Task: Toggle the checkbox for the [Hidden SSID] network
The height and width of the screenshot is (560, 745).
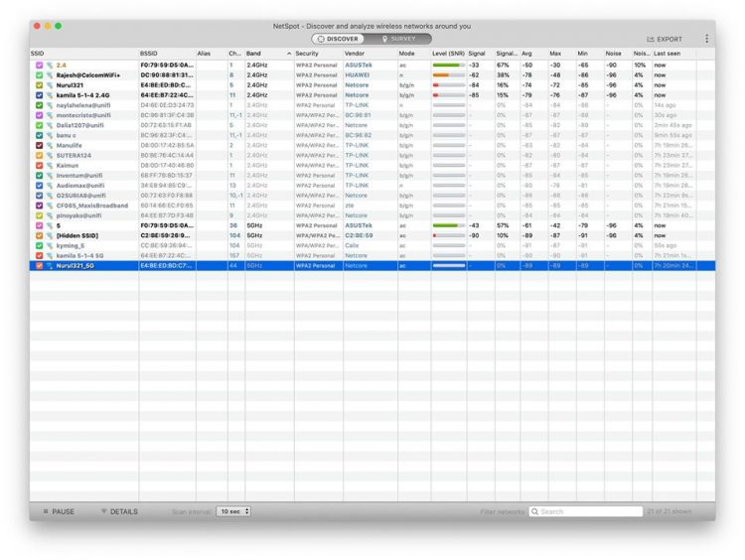Action: point(39,235)
